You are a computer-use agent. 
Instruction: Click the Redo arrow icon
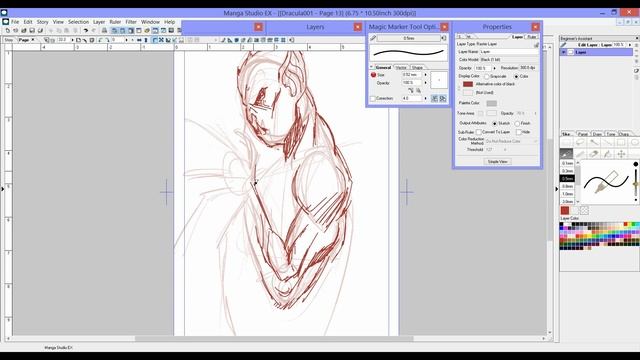click(94, 30)
